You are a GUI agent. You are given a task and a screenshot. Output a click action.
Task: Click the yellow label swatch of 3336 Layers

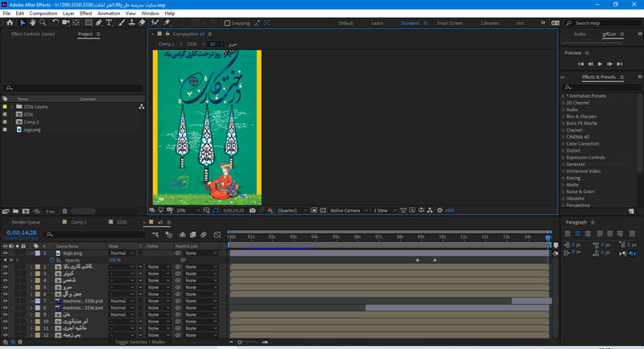click(5, 107)
